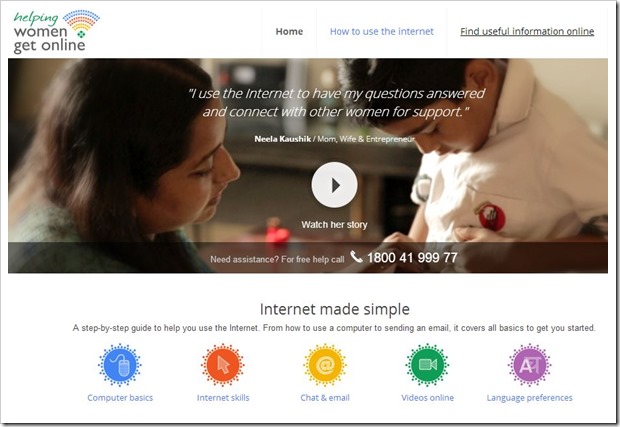Click the 1800 41 999 77 help number
Screen dimensions: 620x427
click(412, 258)
